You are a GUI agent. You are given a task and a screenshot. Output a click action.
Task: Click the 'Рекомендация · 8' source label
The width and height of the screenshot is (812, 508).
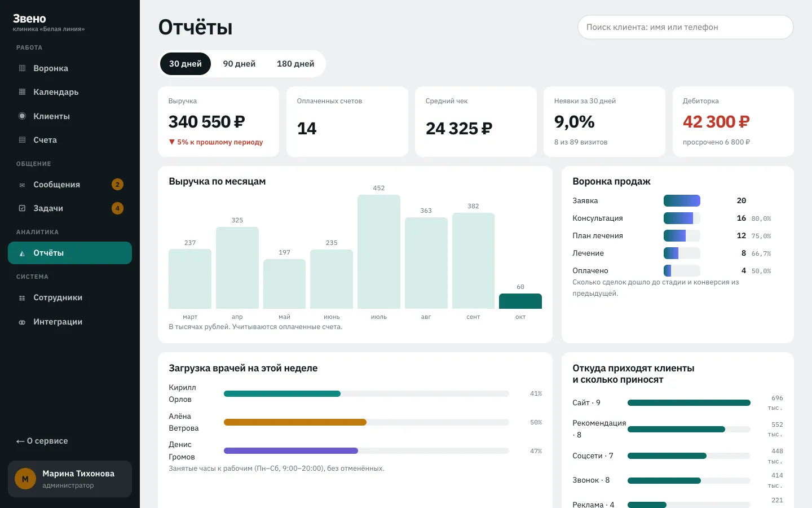pos(599,429)
